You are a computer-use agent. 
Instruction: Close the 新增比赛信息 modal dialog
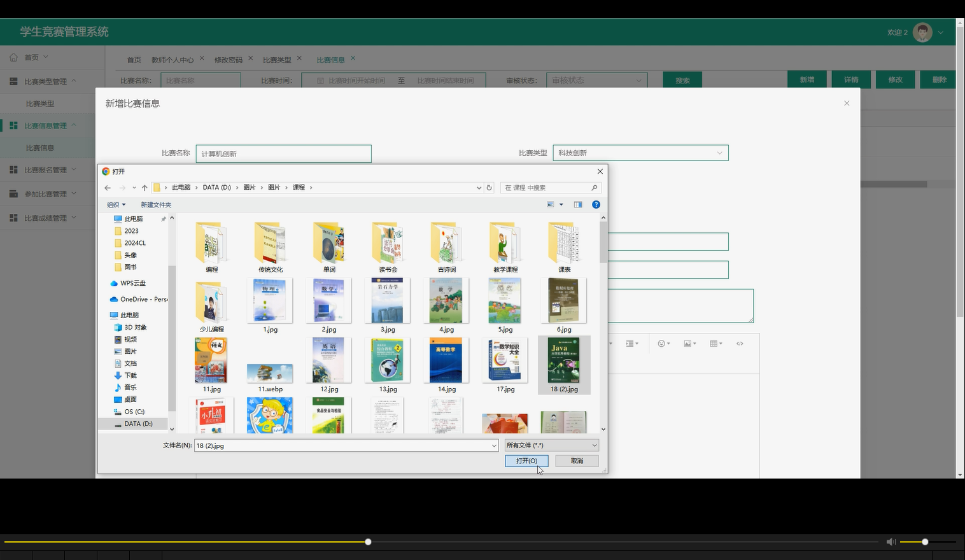point(847,103)
